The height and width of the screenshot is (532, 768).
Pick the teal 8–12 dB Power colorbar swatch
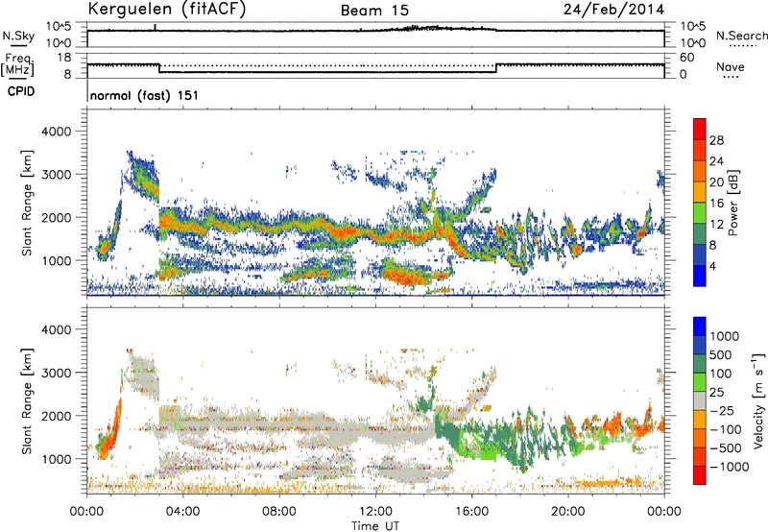pos(700,233)
